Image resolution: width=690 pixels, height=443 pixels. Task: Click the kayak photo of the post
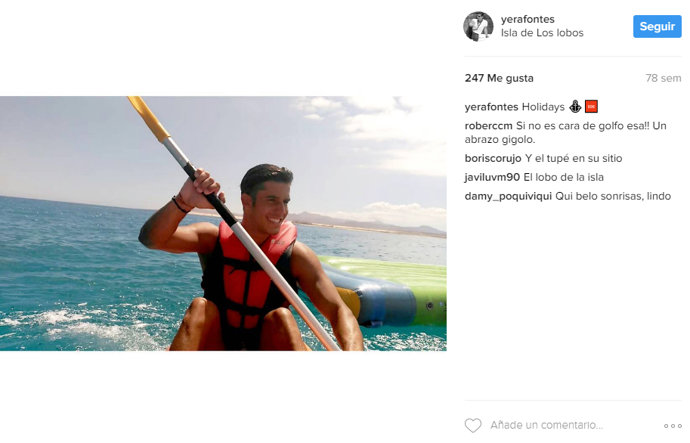point(223,223)
